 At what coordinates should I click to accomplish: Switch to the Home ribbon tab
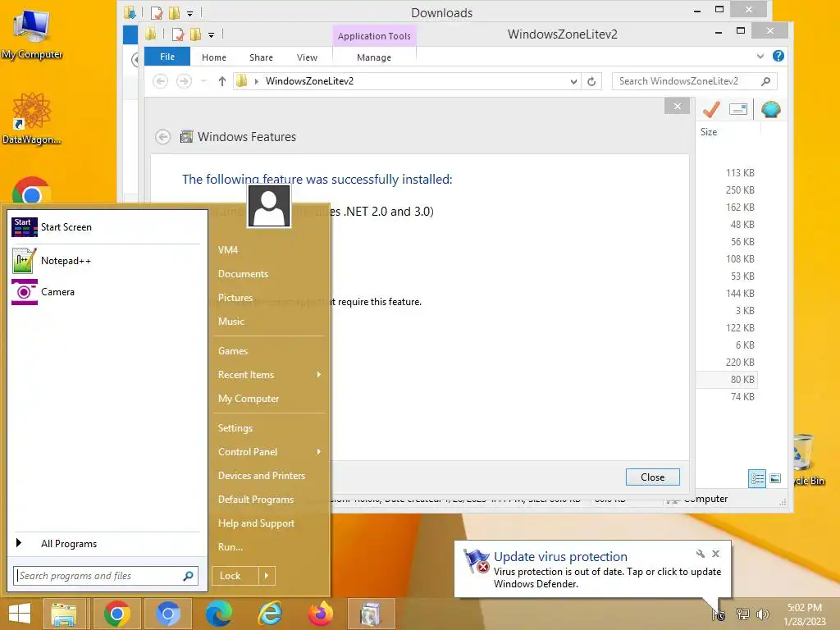pos(214,57)
